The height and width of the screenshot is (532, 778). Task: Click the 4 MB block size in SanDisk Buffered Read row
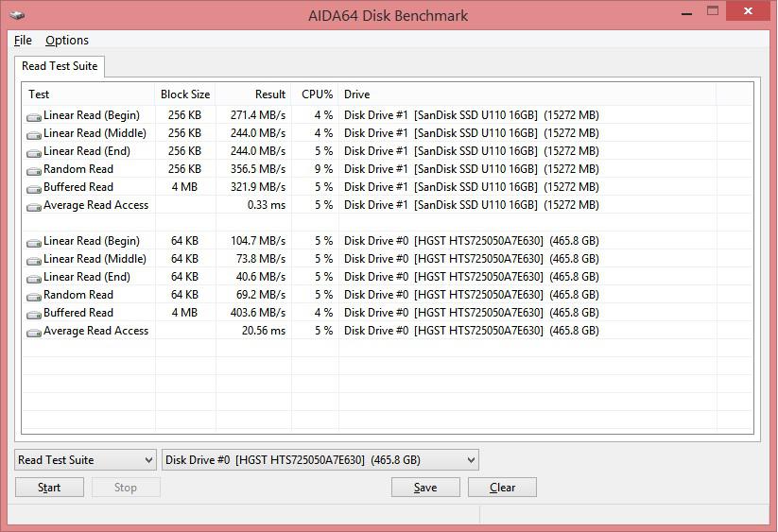[184, 187]
